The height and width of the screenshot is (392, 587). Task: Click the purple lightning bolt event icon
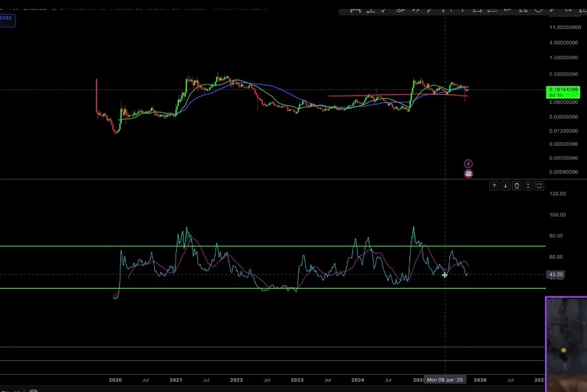click(469, 164)
